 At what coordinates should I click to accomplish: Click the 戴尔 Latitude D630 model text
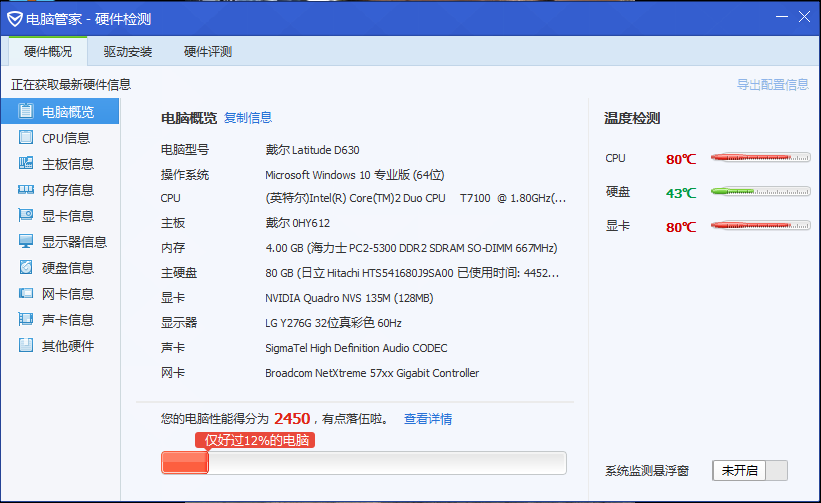coord(313,150)
